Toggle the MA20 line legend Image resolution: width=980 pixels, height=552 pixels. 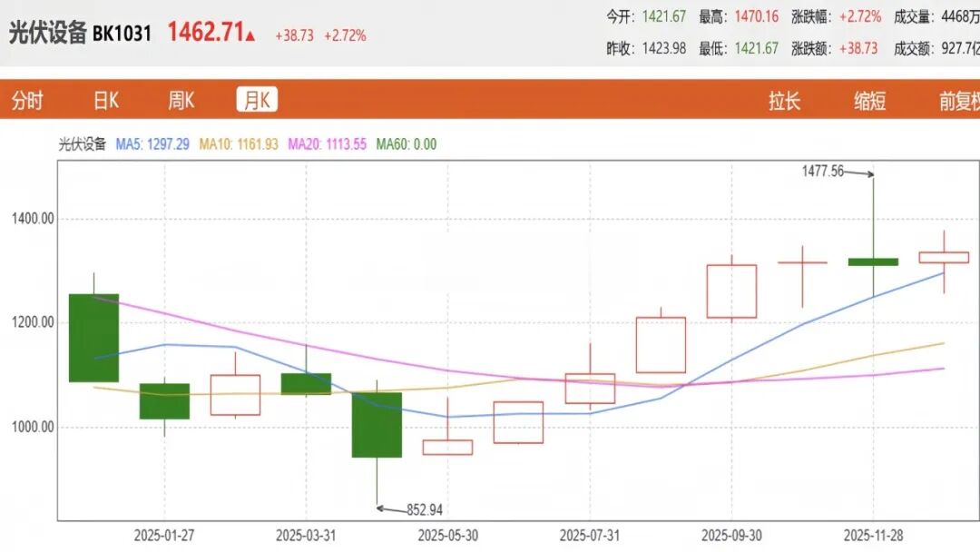click(x=327, y=144)
